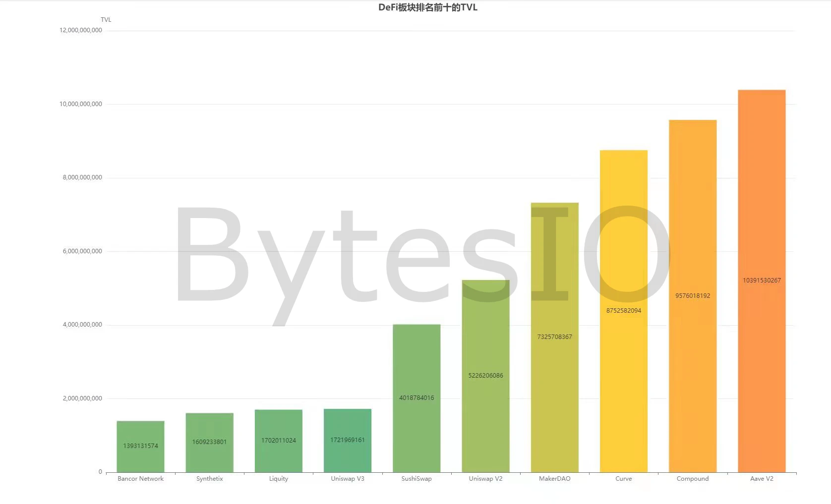Click the TVL axis name label

point(106,20)
